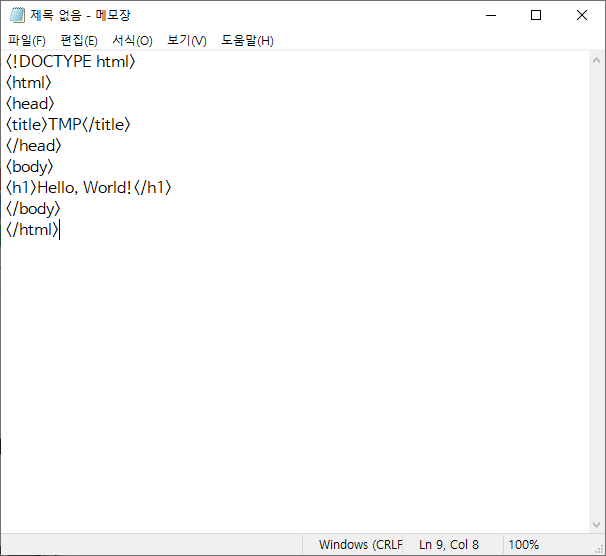The image size is (606, 556).
Task: Click the closing </head> line
Action: point(34,146)
